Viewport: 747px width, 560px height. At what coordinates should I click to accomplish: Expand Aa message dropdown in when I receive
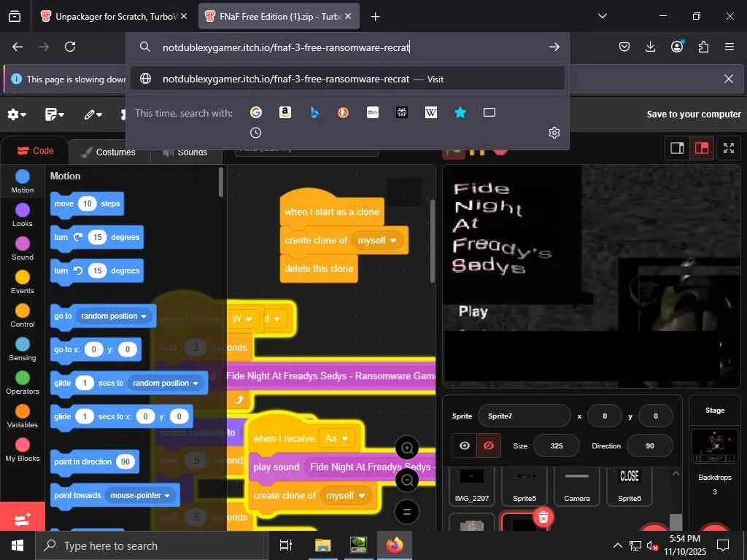337,438
